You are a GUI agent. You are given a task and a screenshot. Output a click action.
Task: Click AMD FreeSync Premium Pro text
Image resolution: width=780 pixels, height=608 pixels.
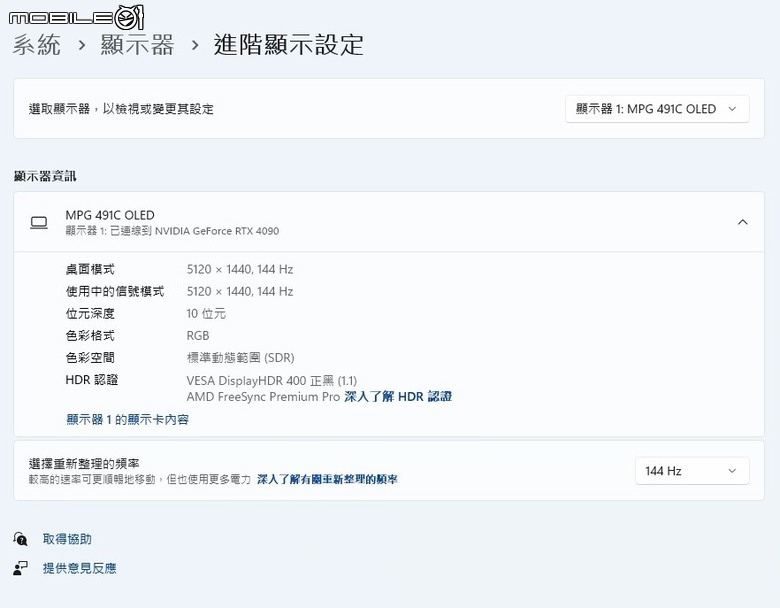point(263,397)
